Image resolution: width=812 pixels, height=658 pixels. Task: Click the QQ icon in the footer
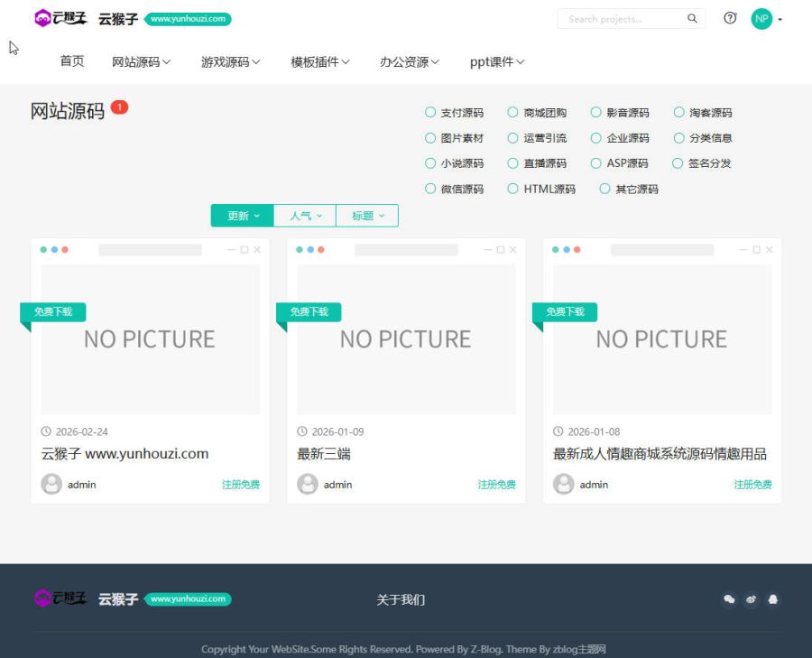[x=752, y=599]
